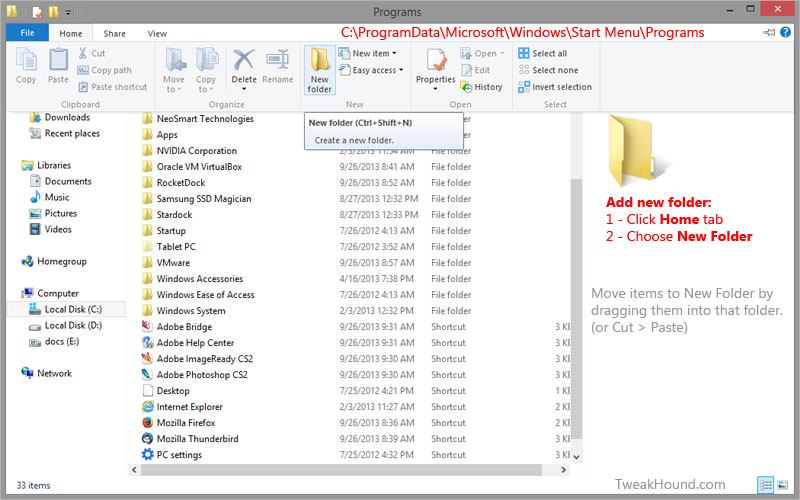Screen dimensions: 800x500
Task: Switch to the Share tab
Action: tap(114, 33)
